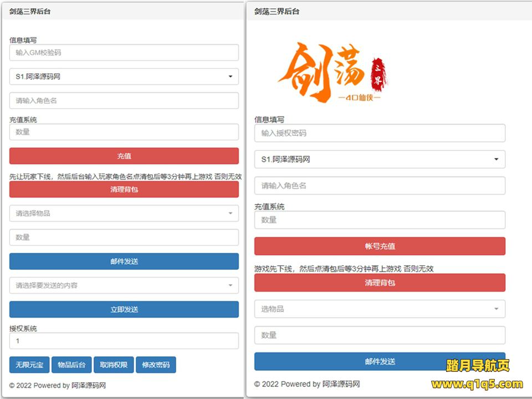Click the 授权系统 field containing 1

coord(124,341)
